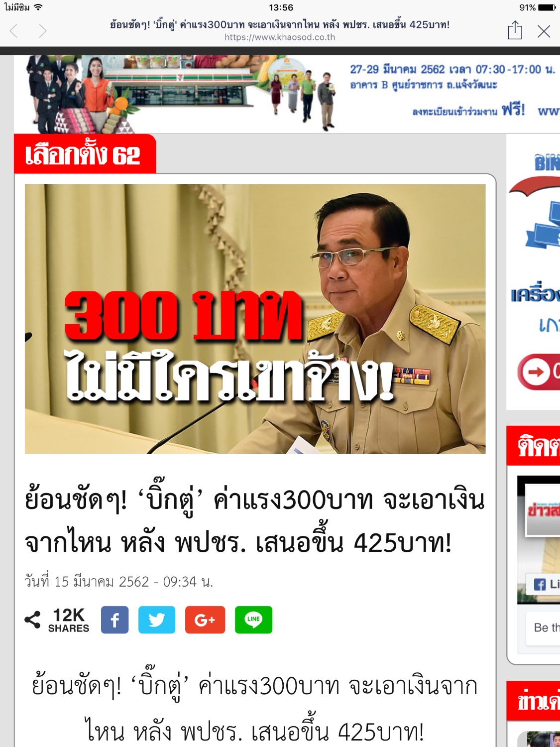Open the 300 บาท article image
Viewport: 560px width, 747px height.
[255, 319]
